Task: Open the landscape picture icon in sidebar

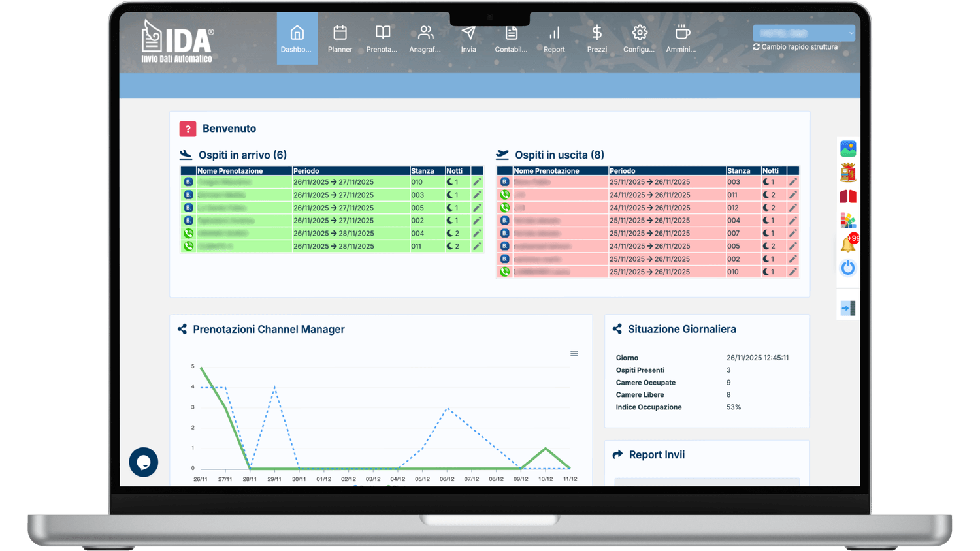Action: click(x=848, y=149)
